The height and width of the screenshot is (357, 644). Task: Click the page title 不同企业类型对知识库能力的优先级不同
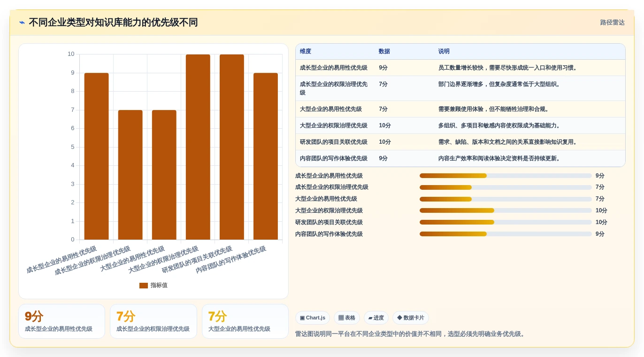(113, 23)
